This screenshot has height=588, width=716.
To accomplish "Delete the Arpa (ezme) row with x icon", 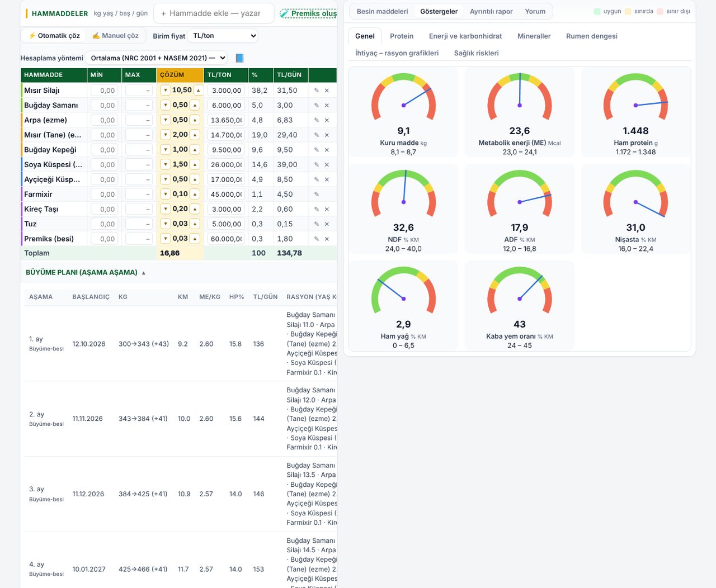I will coord(327,120).
